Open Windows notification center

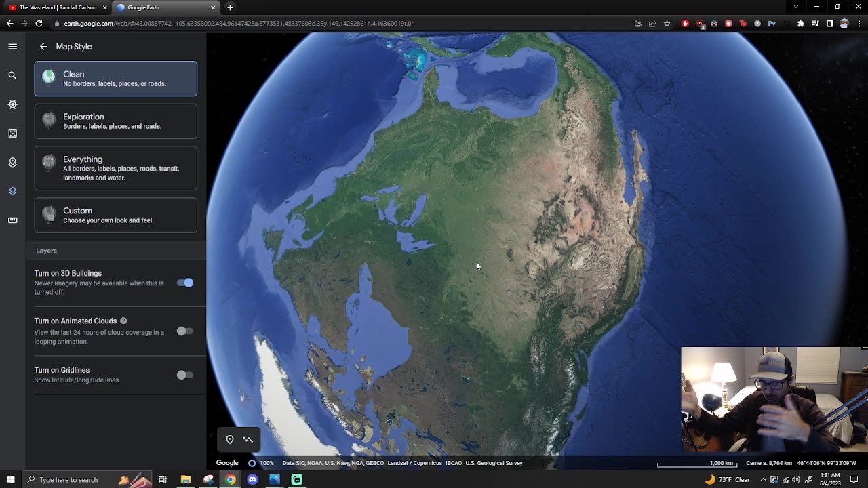pyautogui.click(x=854, y=480)
